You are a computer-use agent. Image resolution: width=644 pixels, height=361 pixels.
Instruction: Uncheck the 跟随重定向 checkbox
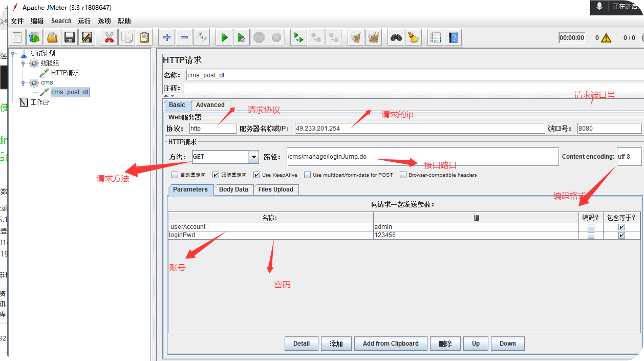[216, 175]
